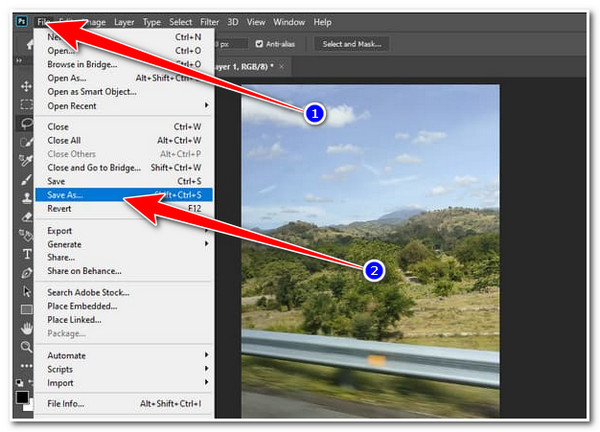Open the Edit Toolbar three-dots icon

[x=26, y=366]
